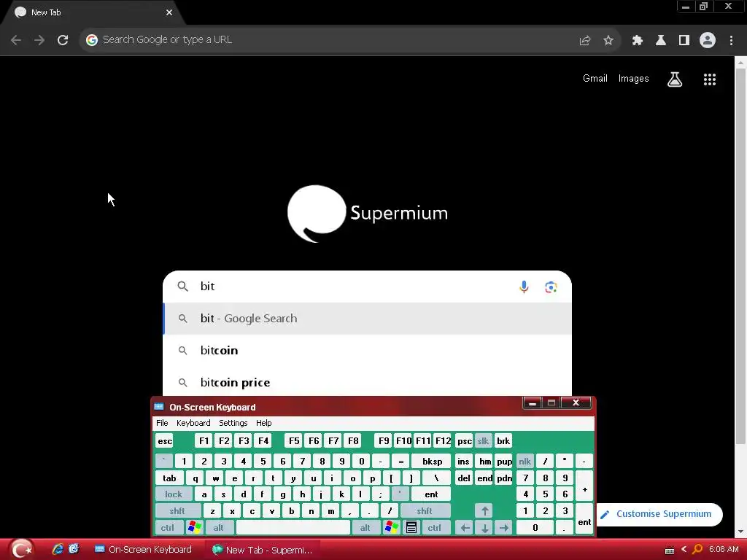The width and height of the screenshot is (747, 560).
Task: Switch to On-Screen Keyboard taskbar button
Action: (144, 550)
